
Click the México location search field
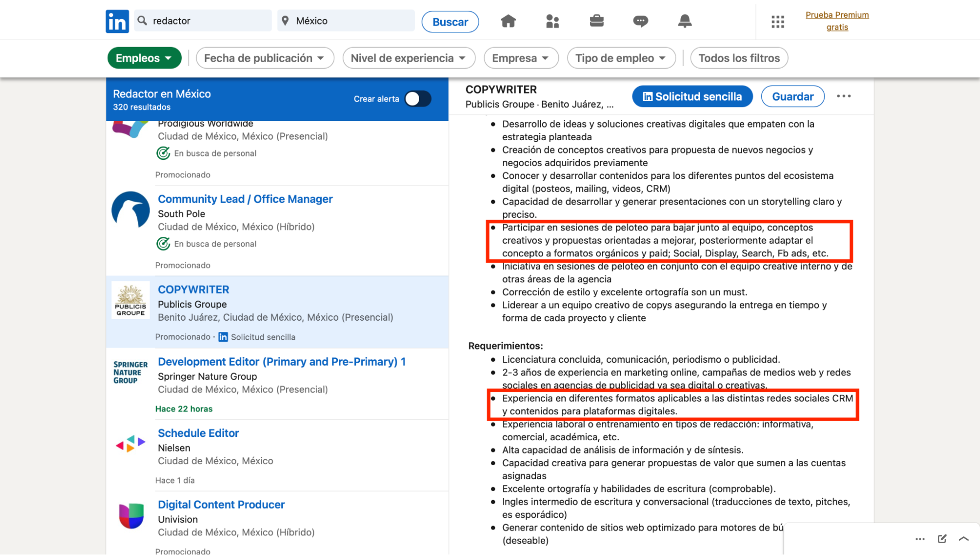[346, 21]
